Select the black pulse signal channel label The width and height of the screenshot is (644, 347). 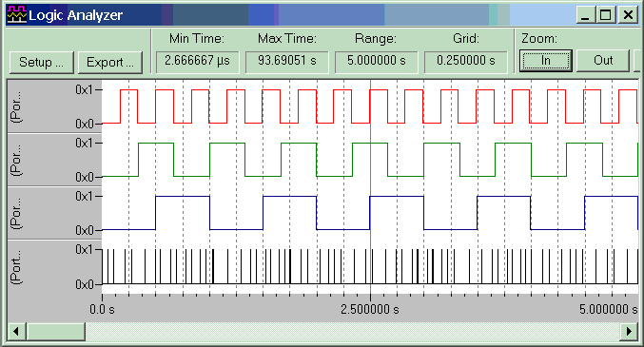pyautogui.click(x=17, y=267)
